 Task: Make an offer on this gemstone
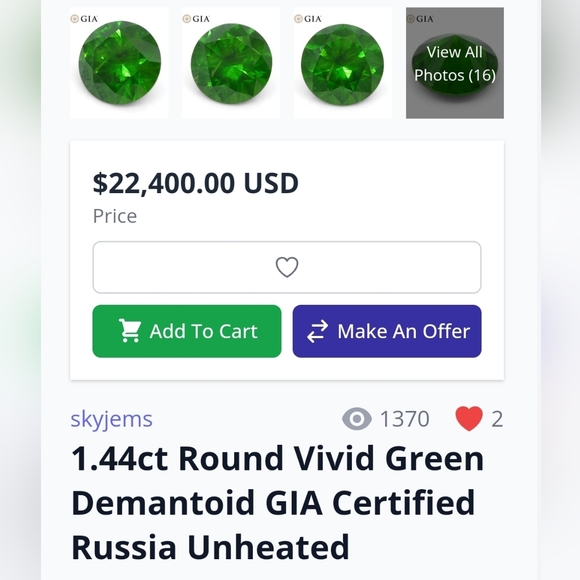387,331
